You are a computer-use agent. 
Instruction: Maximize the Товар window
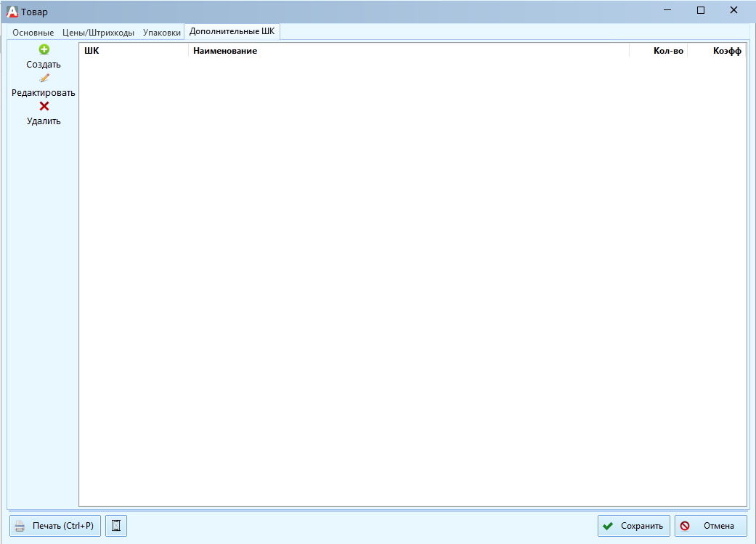pyautogui.click(x=701, y=10)
